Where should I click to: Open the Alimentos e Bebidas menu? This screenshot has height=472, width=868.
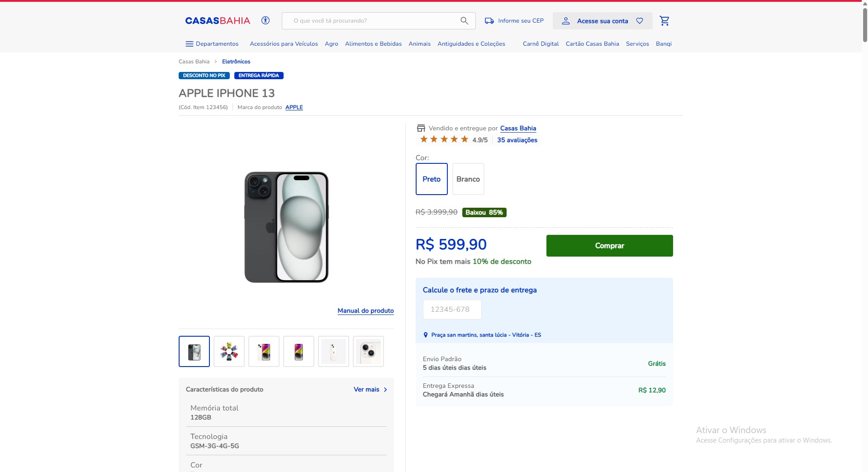373,44
